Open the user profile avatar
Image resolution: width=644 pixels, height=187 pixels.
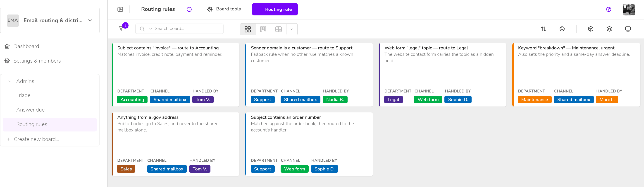629,9
